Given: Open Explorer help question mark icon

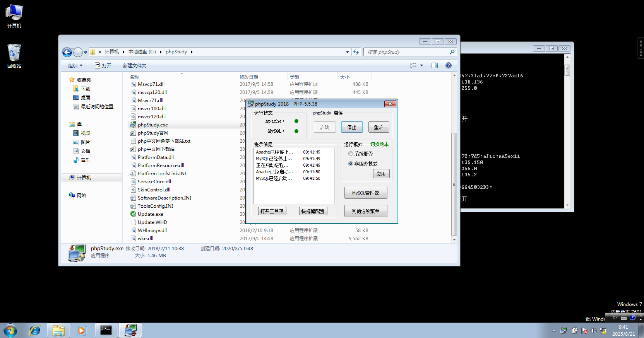Looking at the screenshot, I should tap(449, 65).
